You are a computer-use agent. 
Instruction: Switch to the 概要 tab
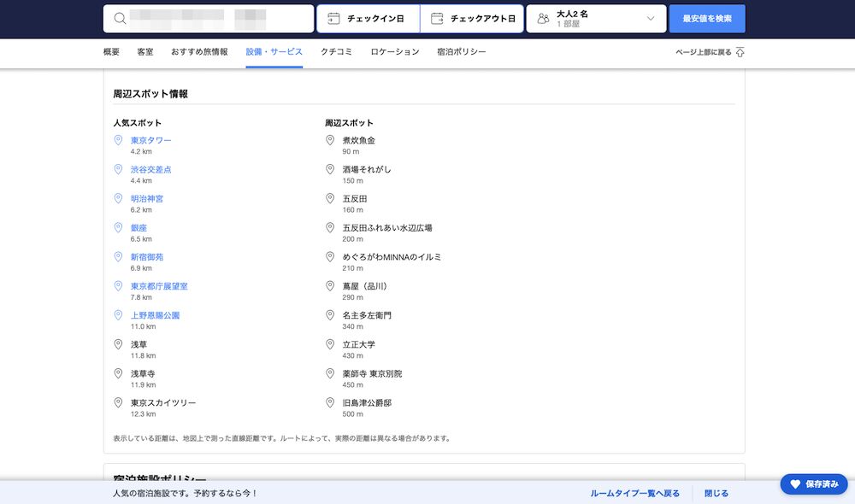[111, 52]
